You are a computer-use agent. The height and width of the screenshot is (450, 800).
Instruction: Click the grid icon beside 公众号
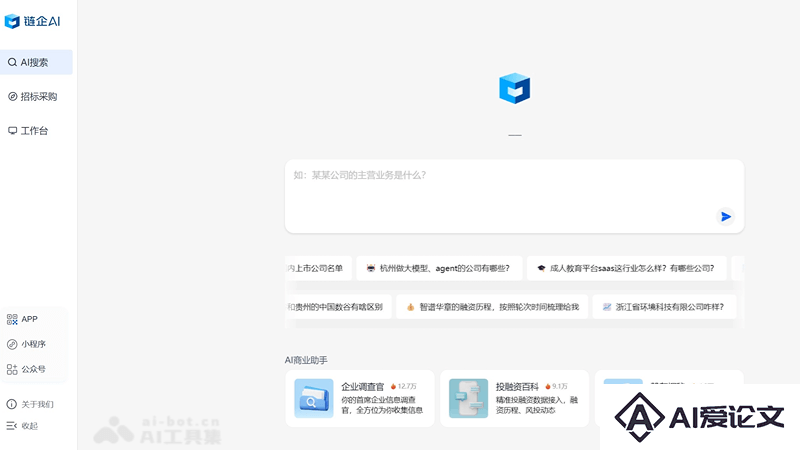point(12,369)
